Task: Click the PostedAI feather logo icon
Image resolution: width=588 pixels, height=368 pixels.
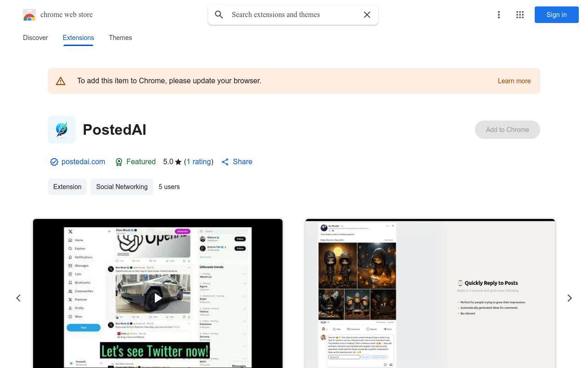Action: 62,130
